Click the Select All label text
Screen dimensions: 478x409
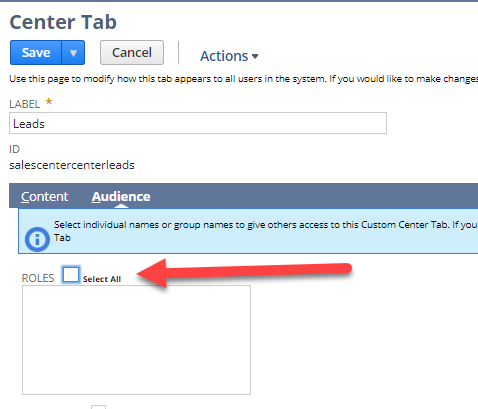point(102,279)
